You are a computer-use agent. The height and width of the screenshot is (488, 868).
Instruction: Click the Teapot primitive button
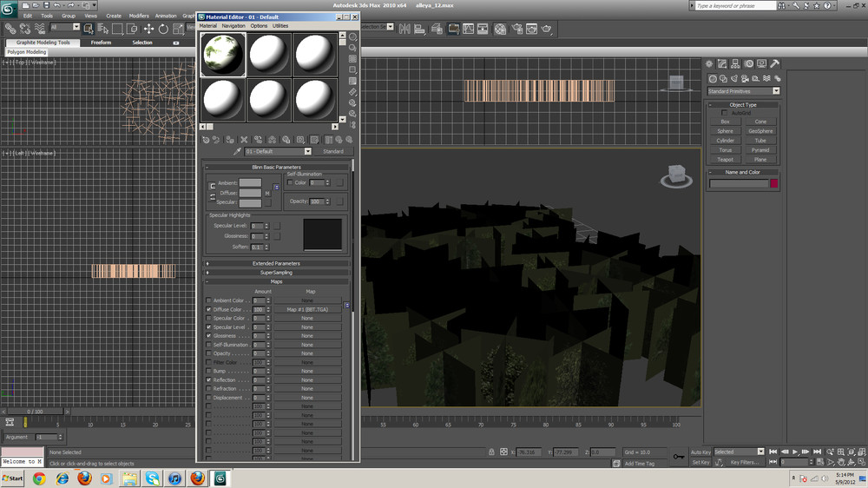click(725, 160)
